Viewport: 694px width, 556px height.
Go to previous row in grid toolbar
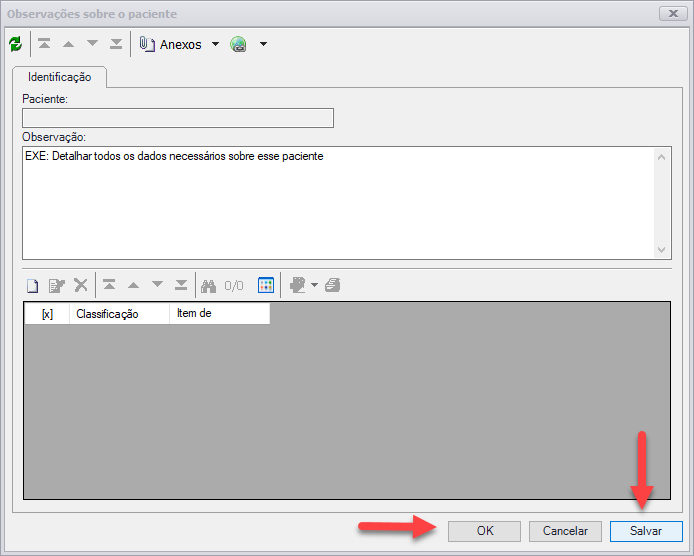coord(133,285)
